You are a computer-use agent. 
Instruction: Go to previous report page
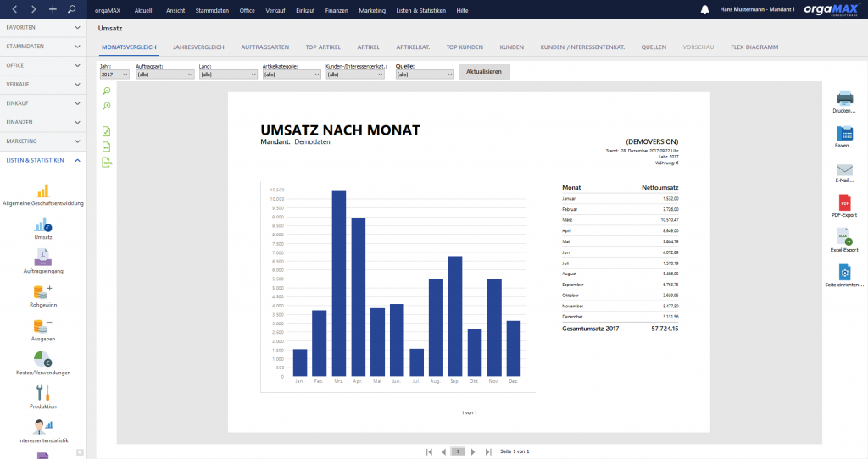pyautogui.click(x=443, y=452)
